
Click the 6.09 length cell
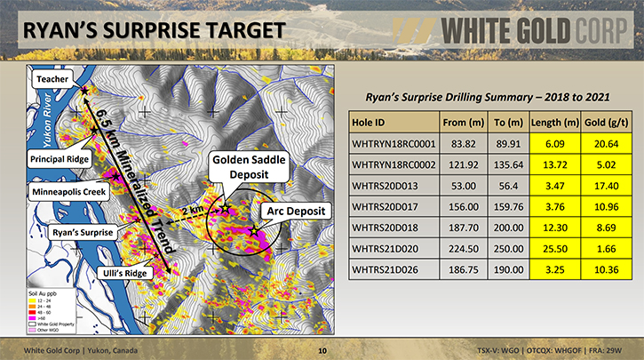(555, 144)
